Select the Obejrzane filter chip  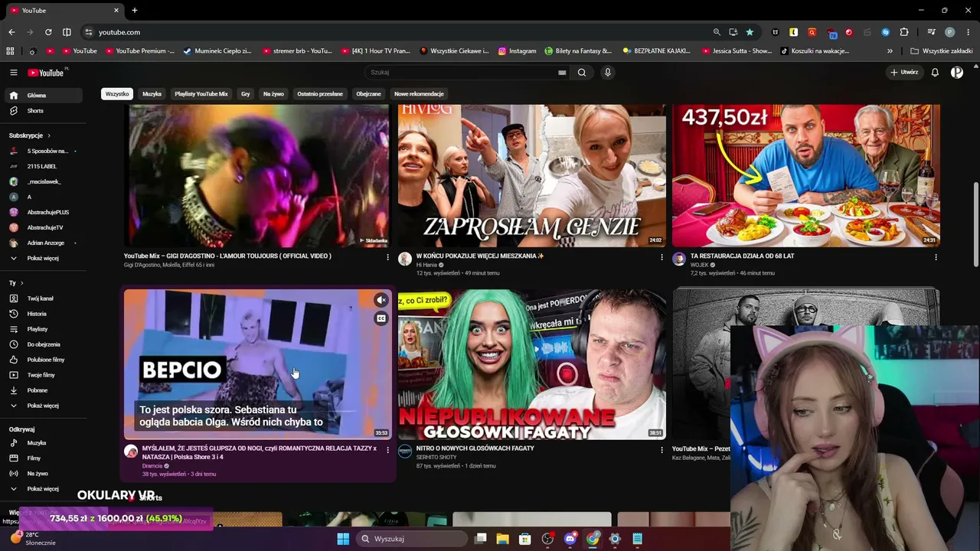click(368, 94)
